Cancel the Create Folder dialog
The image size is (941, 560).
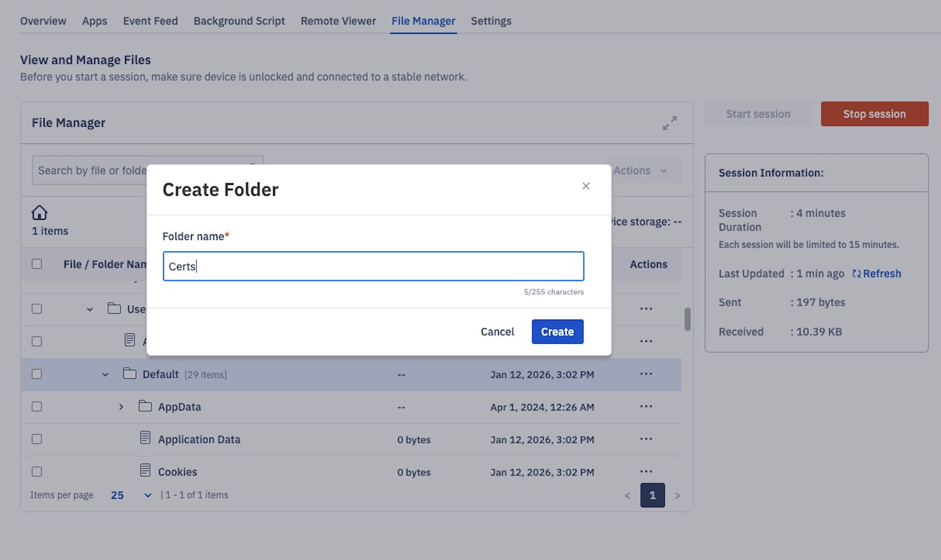497,331
